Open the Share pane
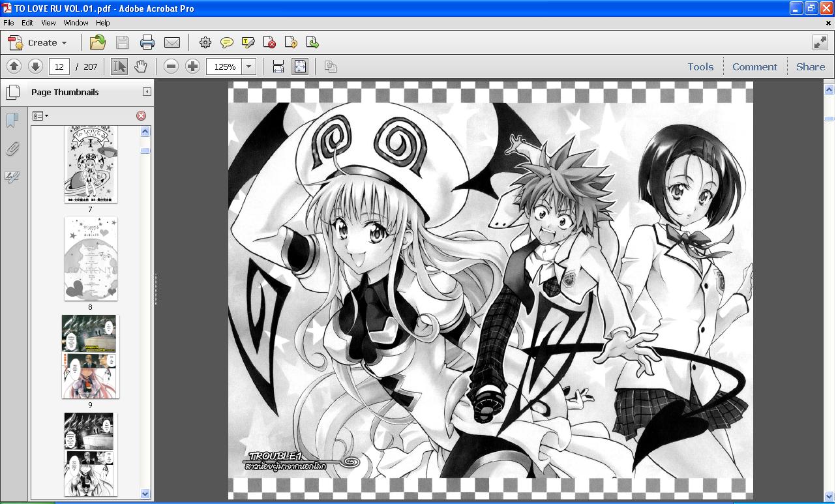Image resolution: width=836 pixels, height=504 pixels. point(811,67)
